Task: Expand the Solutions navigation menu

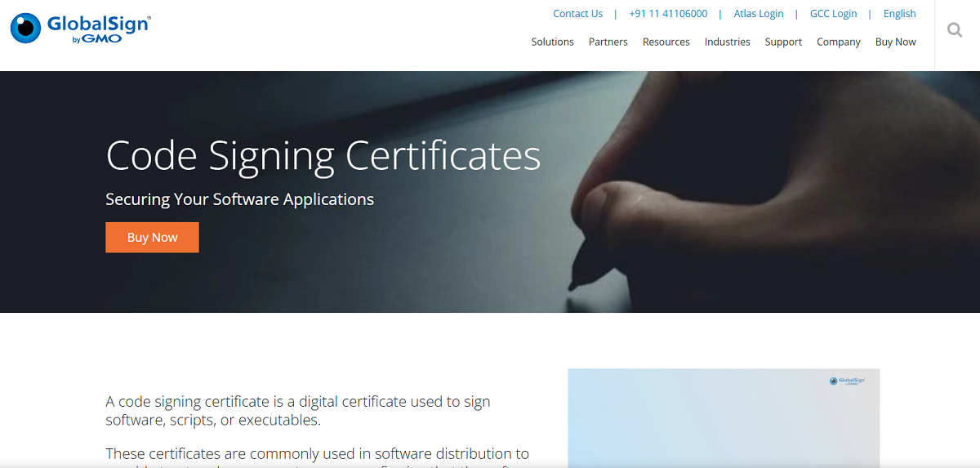Action: [x=552, y=42]
